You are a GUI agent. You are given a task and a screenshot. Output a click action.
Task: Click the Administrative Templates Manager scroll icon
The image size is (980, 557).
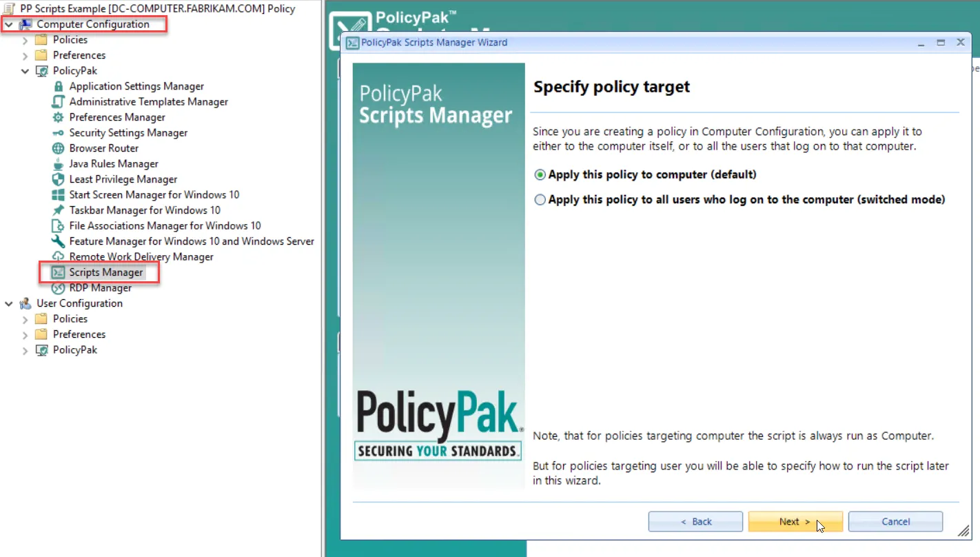point(58,101)
